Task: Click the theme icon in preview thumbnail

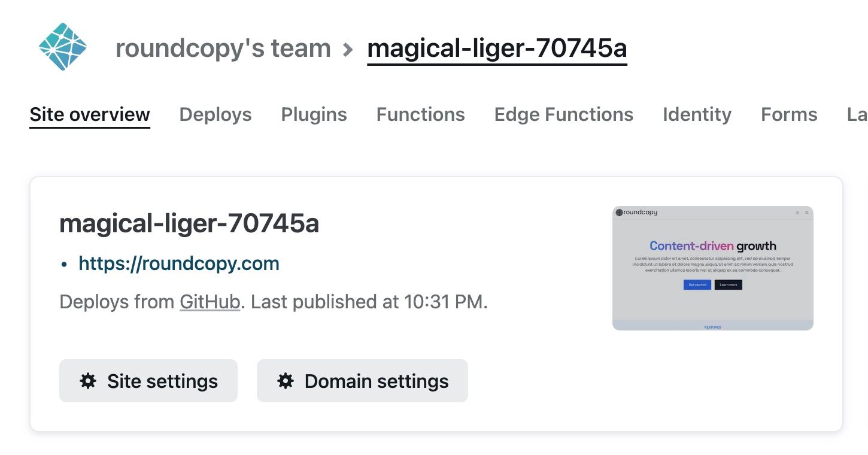Action: [797, 213]
